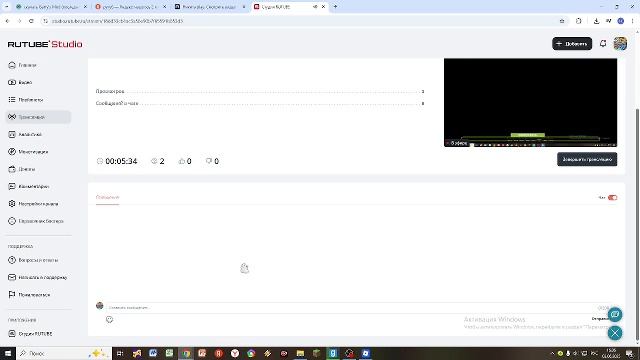The width and height of the screenshot is (640, 360).
Task: Open the Chrome three-dot menu
Action: coord(633,21)
